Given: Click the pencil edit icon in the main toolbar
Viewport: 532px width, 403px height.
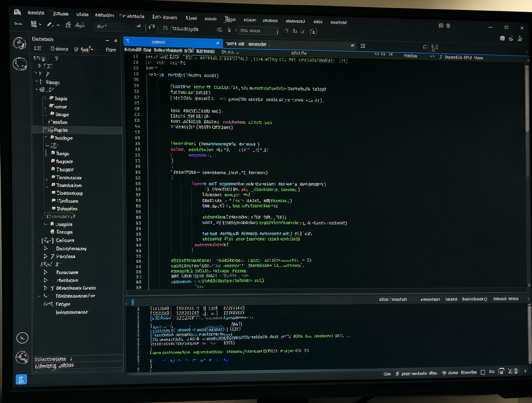Looking at the screenshot, I should click(49, 24).
